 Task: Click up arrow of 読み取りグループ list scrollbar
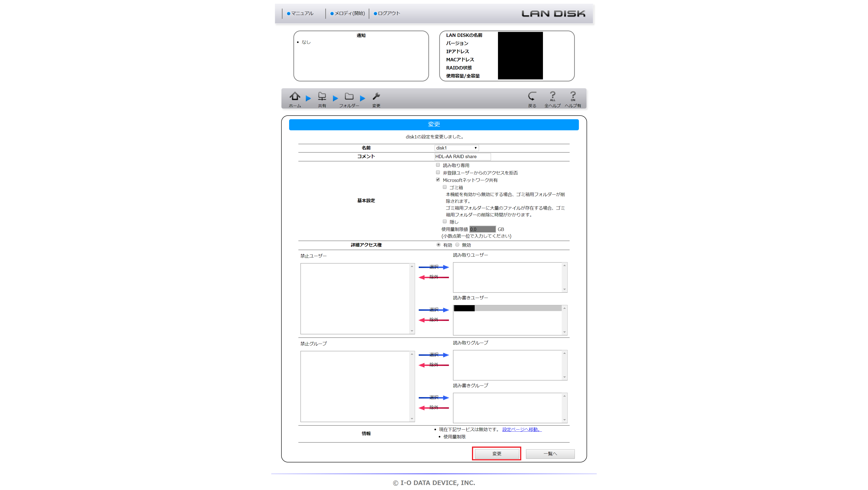[x=564, y=353]
